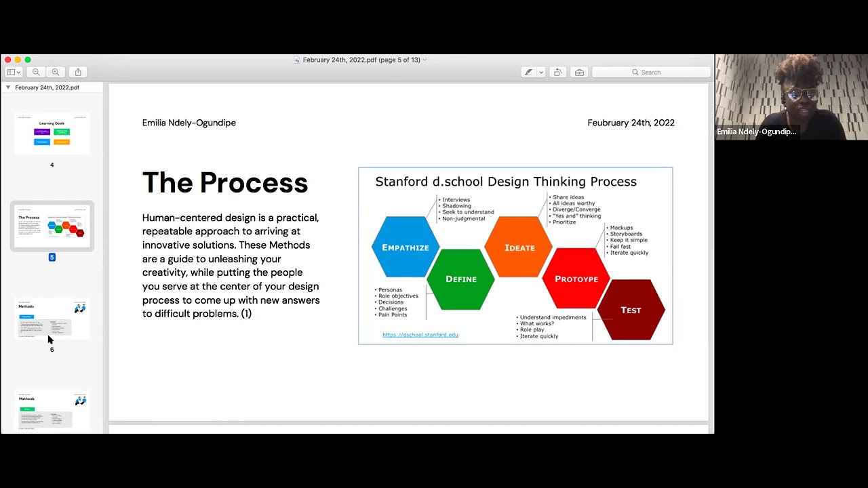Click the green full screen button
This screenshot has height=488, width=868.
coord(28,60)
